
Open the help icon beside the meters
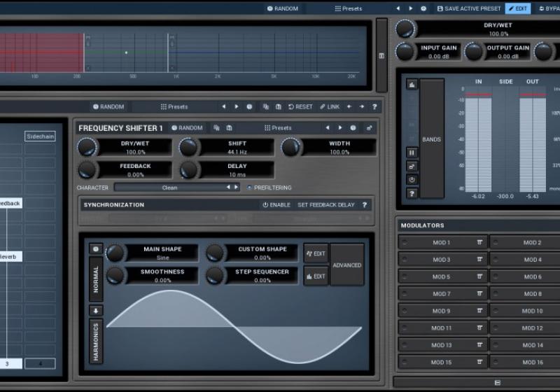click(x=412, y=193)
